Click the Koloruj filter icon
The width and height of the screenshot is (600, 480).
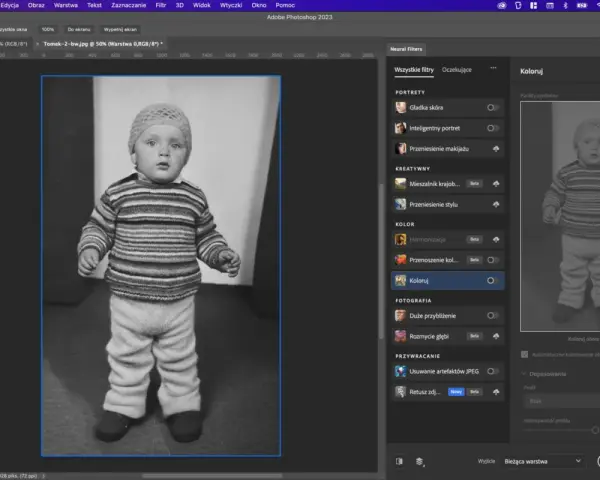click(x=400, y=281)
